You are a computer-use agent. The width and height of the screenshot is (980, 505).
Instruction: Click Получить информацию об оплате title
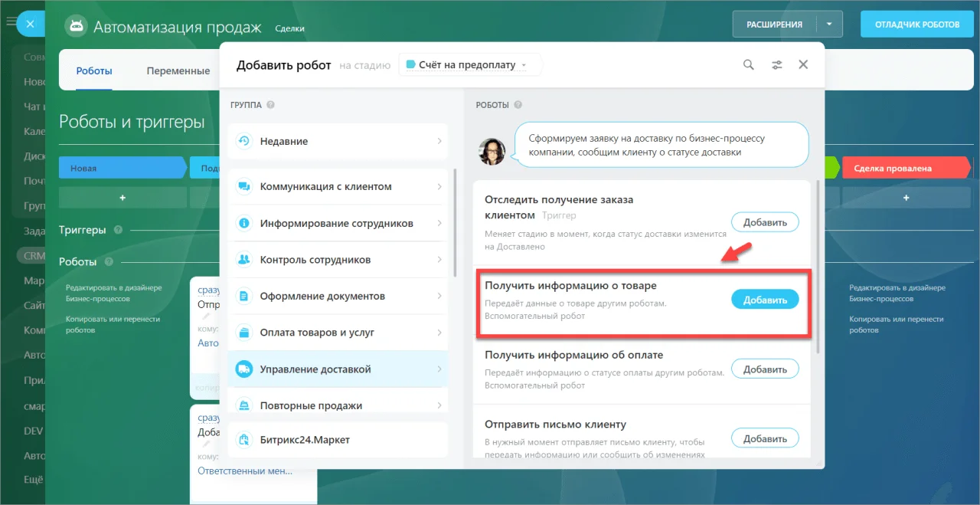tap(573, 355)
